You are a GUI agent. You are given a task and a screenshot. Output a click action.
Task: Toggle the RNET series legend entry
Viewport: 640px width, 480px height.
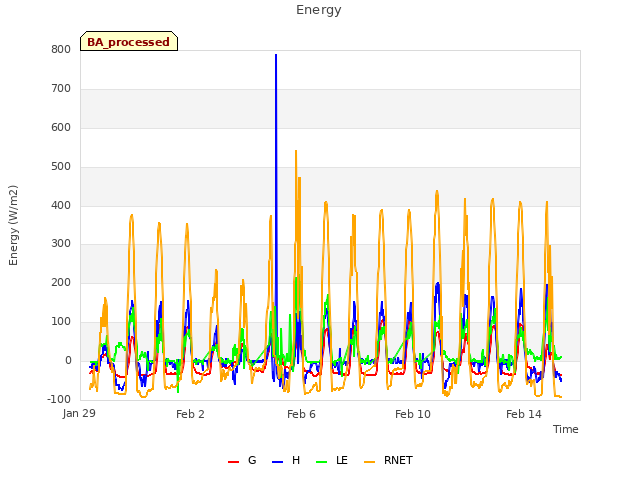[388, 461]
